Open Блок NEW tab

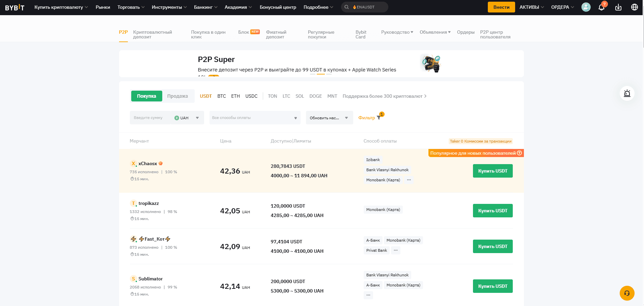click(249, 32)
